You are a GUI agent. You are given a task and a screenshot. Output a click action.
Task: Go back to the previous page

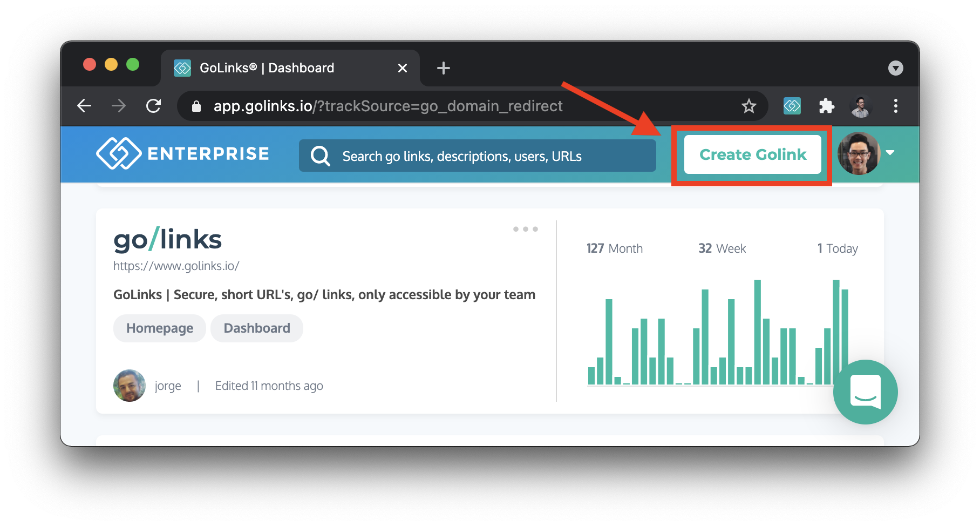tap(84, 106)
